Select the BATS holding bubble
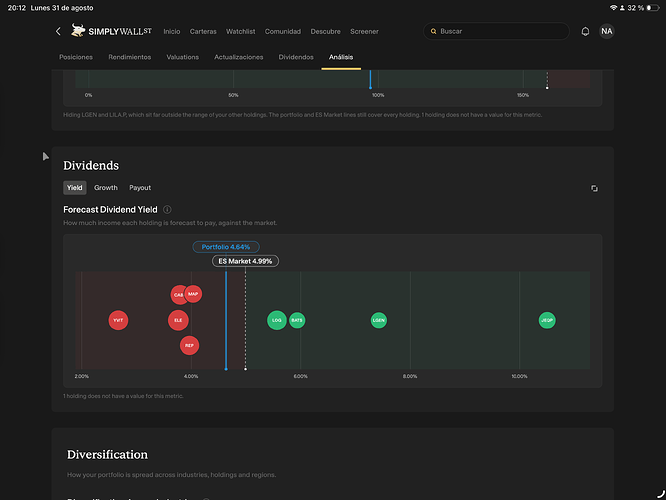Viewport: 666px width, 500px height. point(297,320)
